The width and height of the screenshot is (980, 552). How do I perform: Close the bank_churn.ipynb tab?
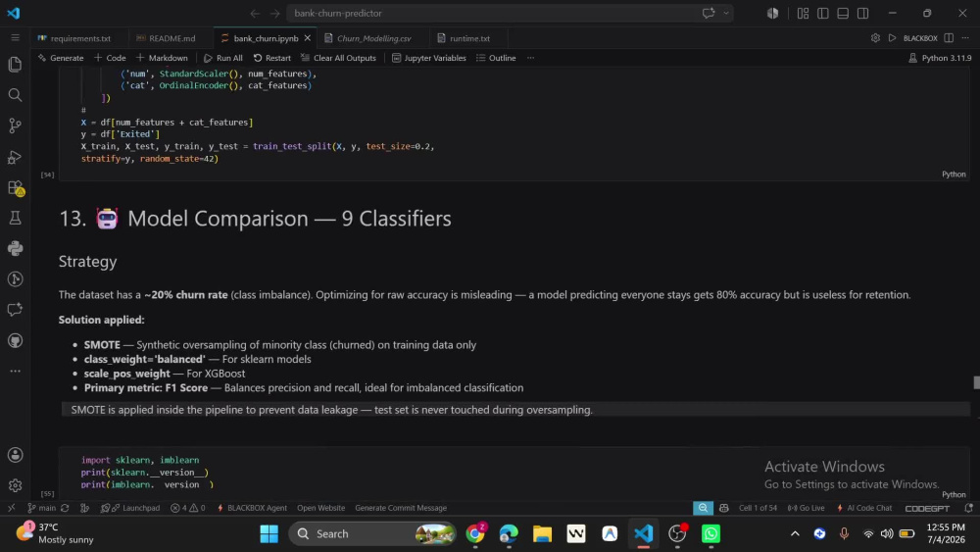point(308,38)
